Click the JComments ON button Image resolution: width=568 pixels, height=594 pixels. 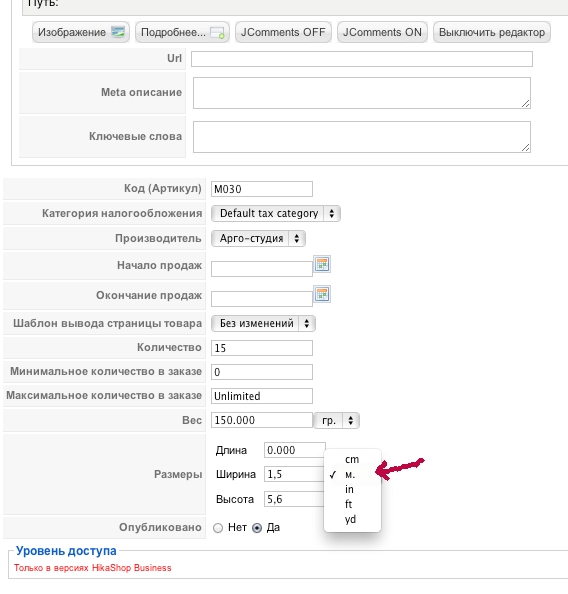click(382, 32)
